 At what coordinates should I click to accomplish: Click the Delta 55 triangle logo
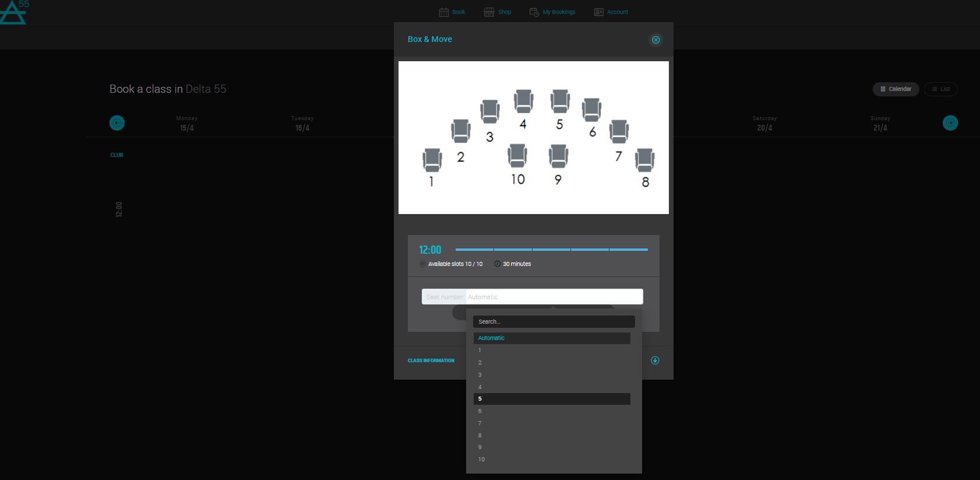click(13, 12)
